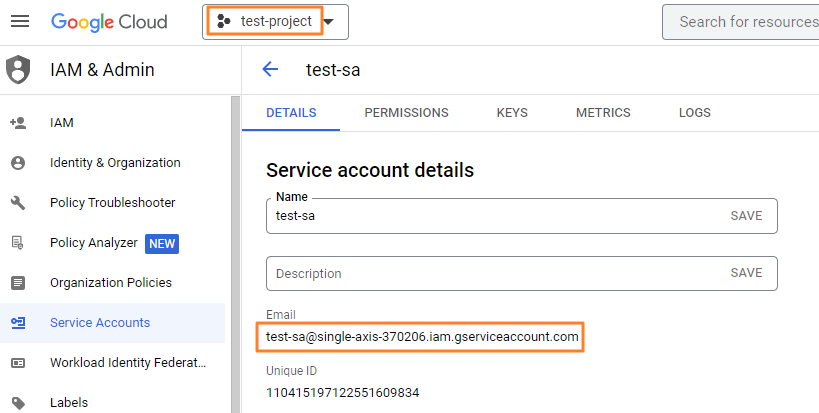Switch to the LOGS tab
Image resolution: width=819 pixels, height=413 pixels.
[x=695, y=113]
